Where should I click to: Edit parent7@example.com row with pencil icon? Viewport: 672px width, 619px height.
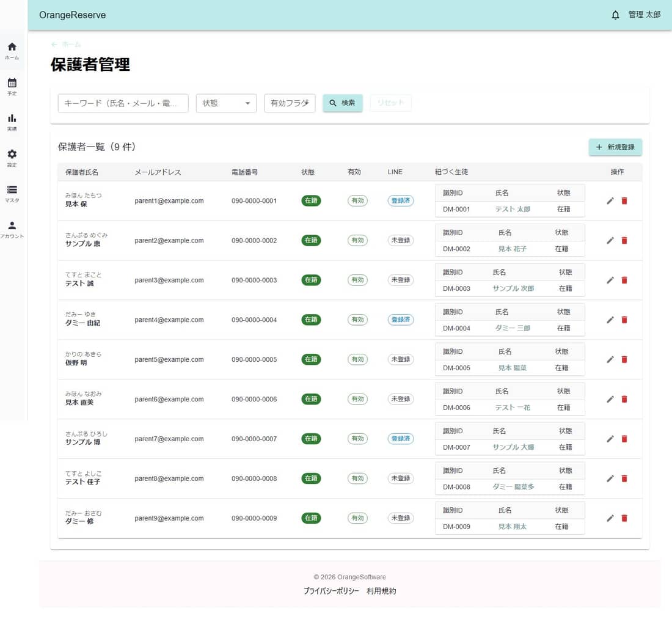(x=610, y=439)
